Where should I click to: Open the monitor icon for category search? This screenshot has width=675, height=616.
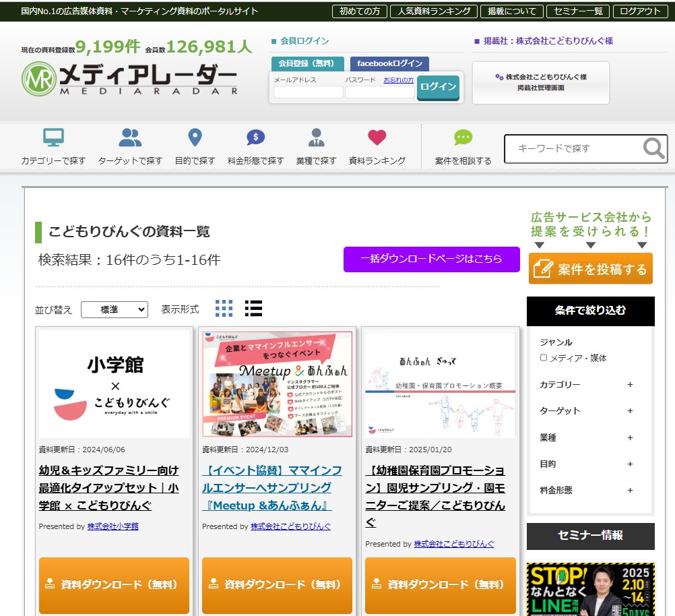(53, 137)
